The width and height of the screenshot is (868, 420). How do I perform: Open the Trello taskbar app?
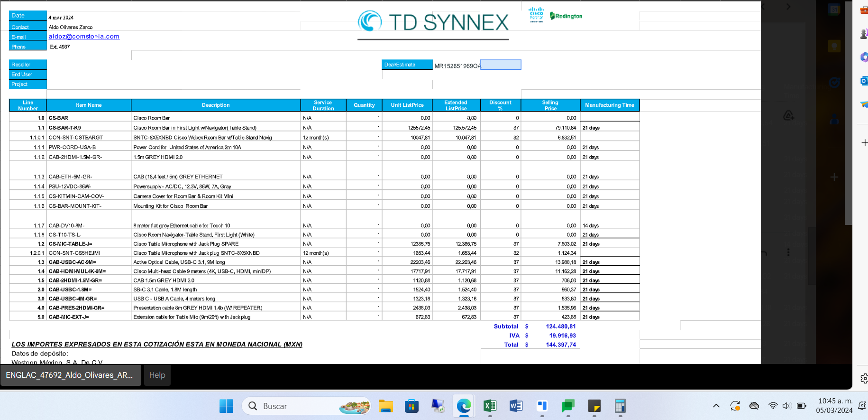542,406
